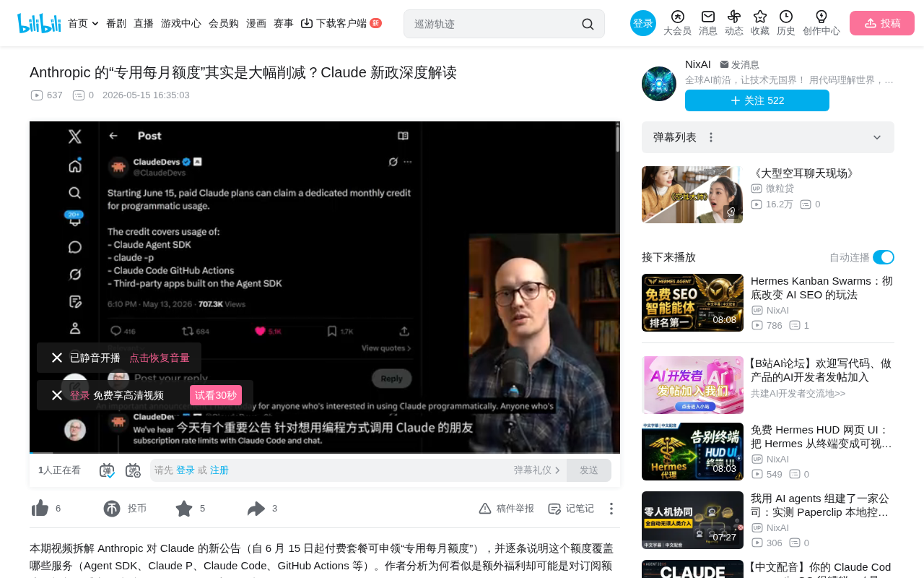The width and height of the screenshot is (924, 578).
Task: Open 记笔记 note-taking tool
Action: coord(571,509)
